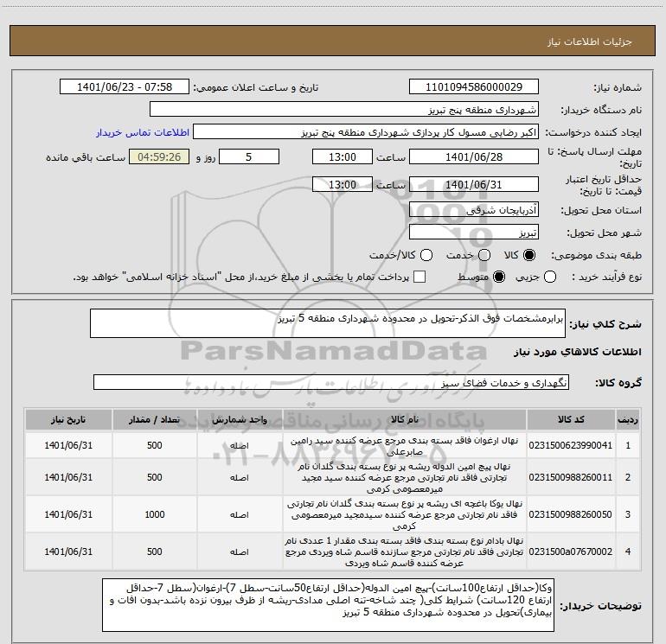
Task: Click the need date 1401/06/31 in row 4
Action: 68,552
